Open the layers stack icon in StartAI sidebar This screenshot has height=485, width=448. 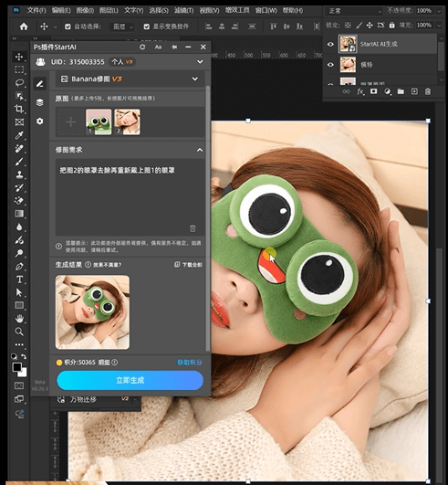40,102
